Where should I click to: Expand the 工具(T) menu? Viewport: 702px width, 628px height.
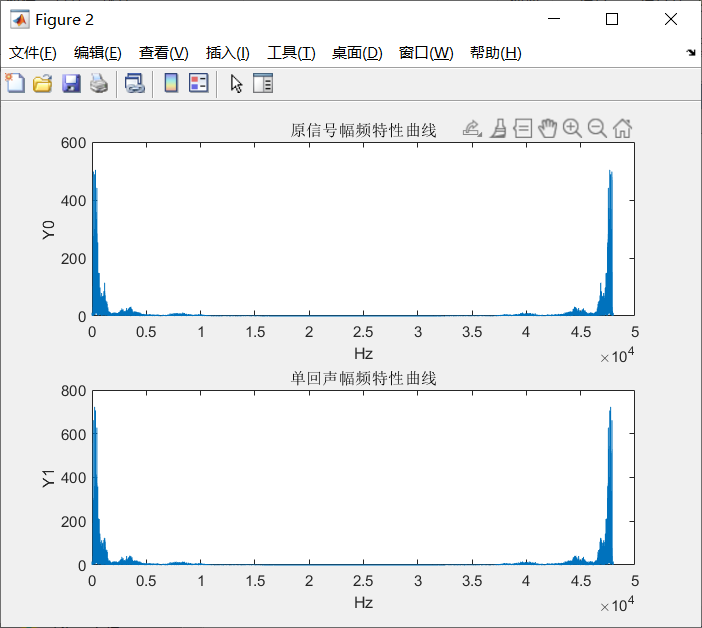[291, 53]
